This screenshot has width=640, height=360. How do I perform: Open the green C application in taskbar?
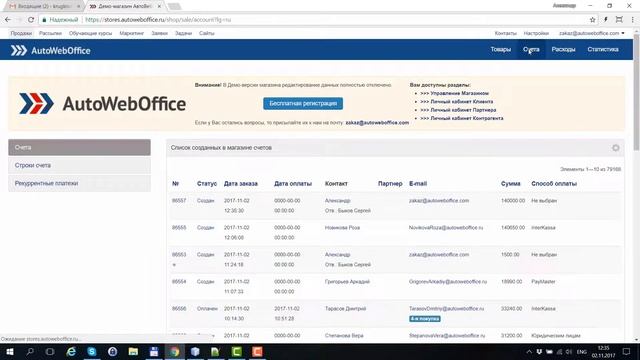(x=236, y=351)
